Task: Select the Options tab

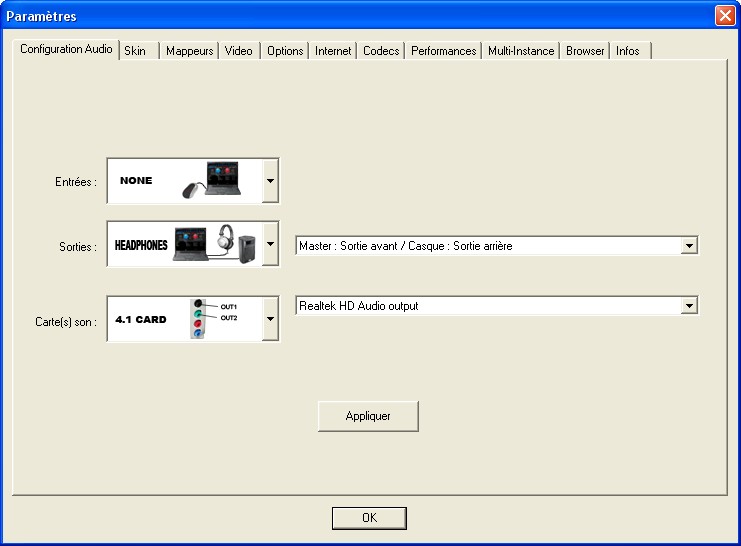Action: click(x=285, y=51)
